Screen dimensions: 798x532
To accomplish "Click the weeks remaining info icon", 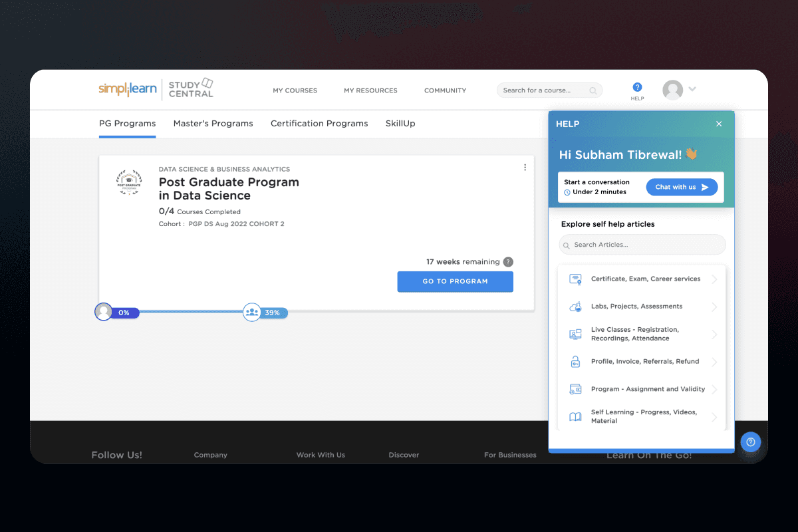I will click(508, 262).
